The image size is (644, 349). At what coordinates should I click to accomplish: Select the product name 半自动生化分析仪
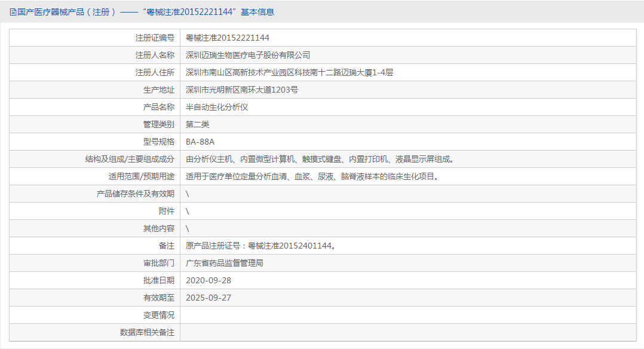tap(217, 107)
